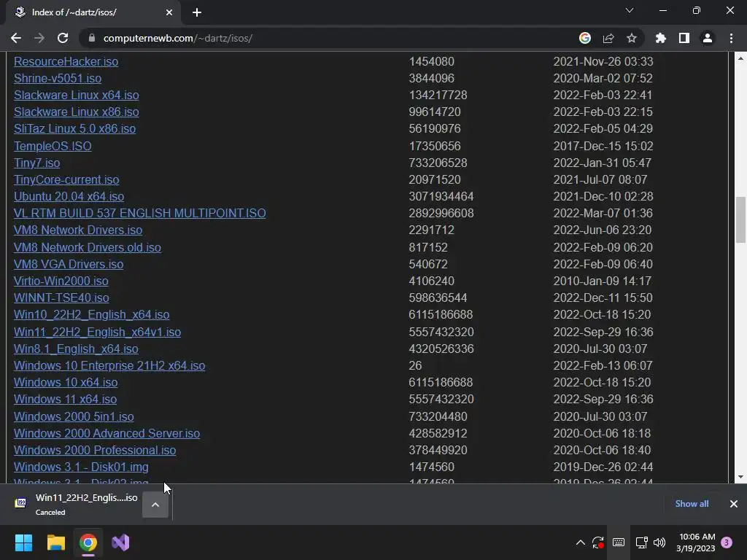
Task: Open the volume tray icon
Action: pyautogui.click(x=659, y=542)
